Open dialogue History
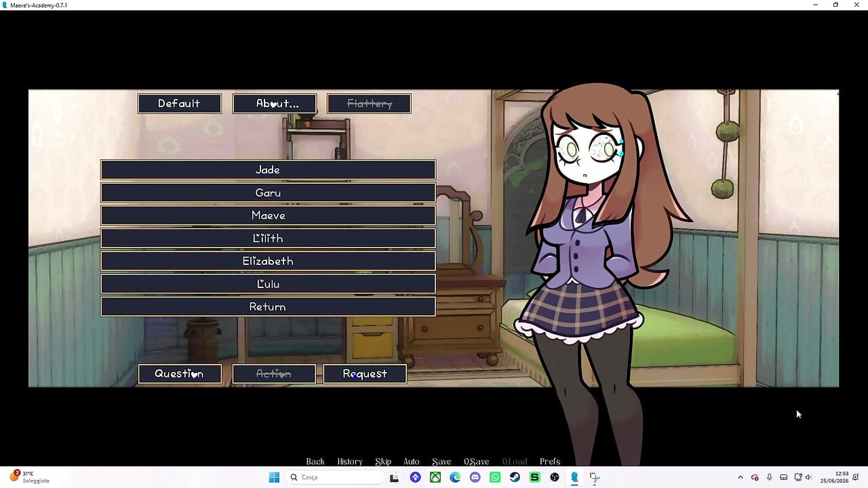The image size is (868, 488). click(x=350, y=462)
